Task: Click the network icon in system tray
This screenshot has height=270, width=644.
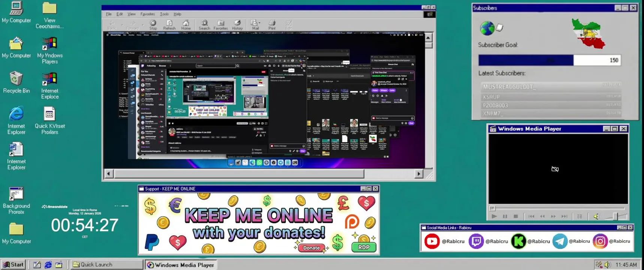Action: click(x=599, y=265)
